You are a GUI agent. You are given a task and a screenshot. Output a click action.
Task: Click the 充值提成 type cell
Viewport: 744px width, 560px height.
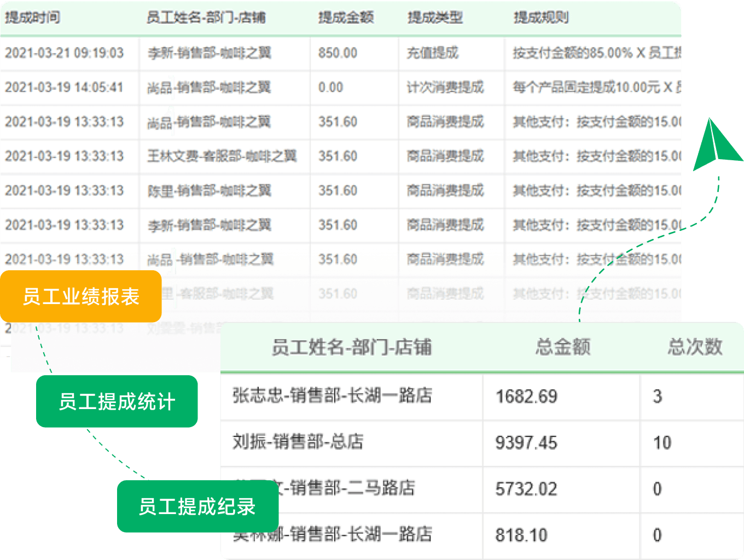click(433, 53)
